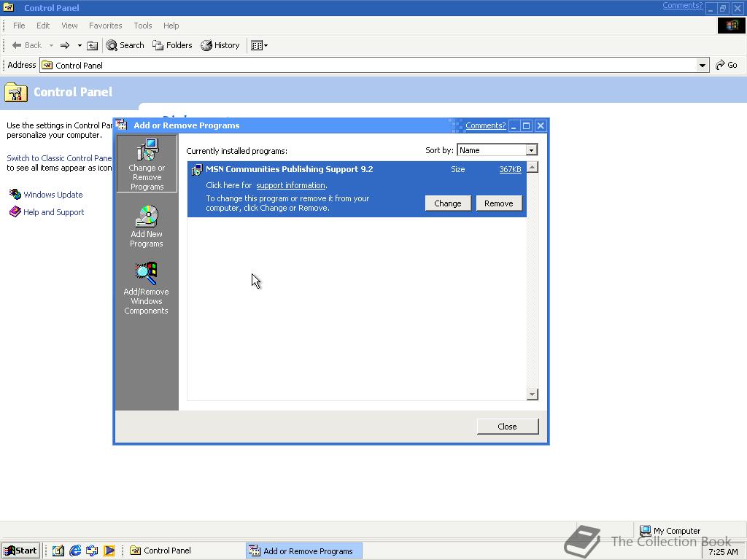Click Comments? link in Control Panel title bar
The height and width of the screenshot is (560, 747).
682,5
